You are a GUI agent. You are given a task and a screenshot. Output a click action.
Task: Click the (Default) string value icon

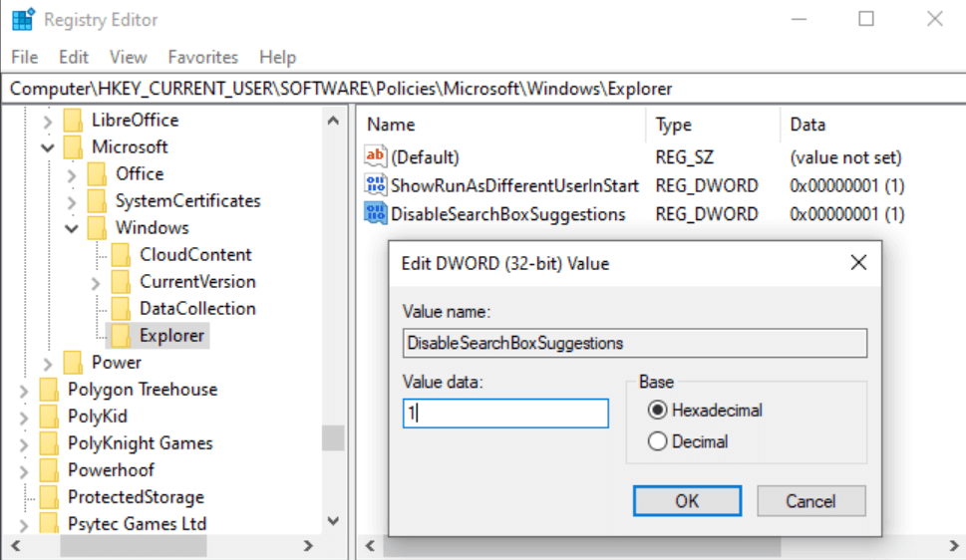tap(375, 156)
